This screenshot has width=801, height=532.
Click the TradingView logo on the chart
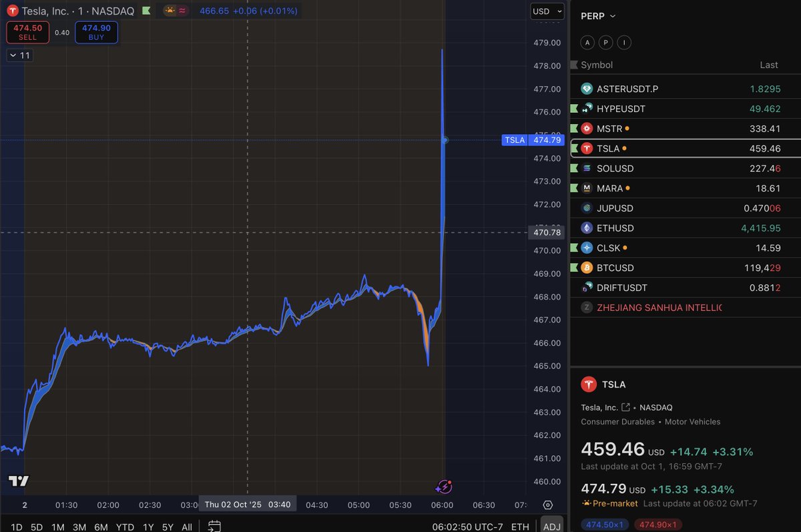[19, 481]
